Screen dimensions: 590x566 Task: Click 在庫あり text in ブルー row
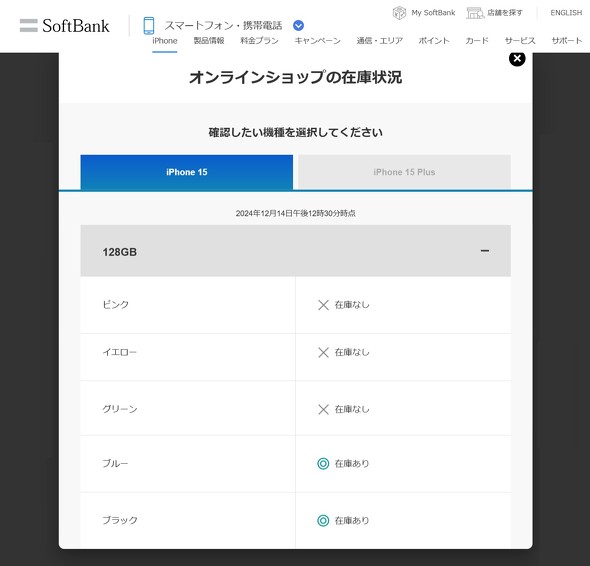352,464
